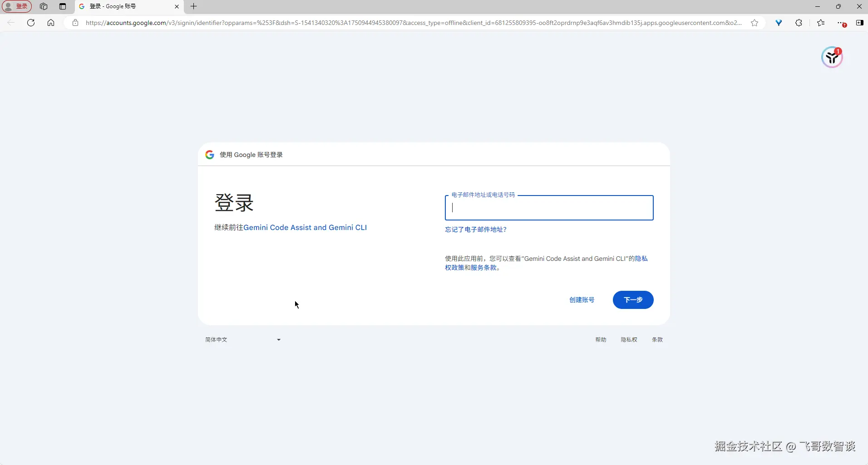868x465 pixels.
Task: Click the Google logo in sign-in card
Action: pos(210,155)
